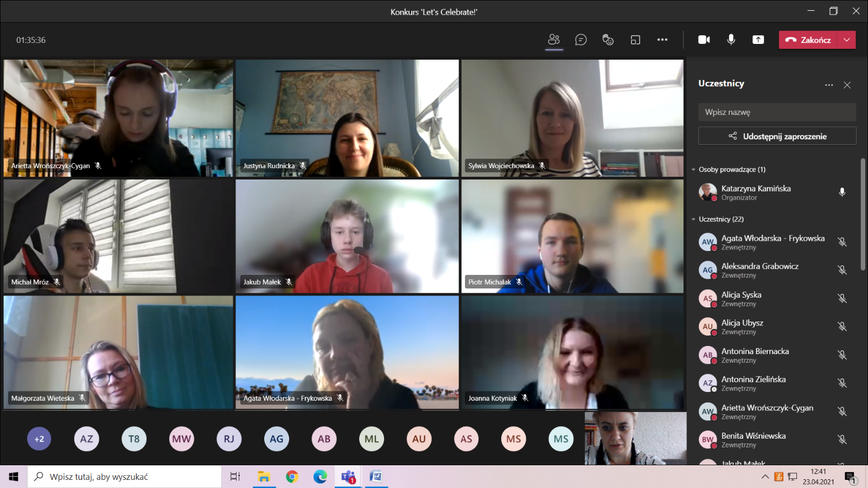
Task: Click the self-view camera preview thumbnail
Action: click(635, 438)
